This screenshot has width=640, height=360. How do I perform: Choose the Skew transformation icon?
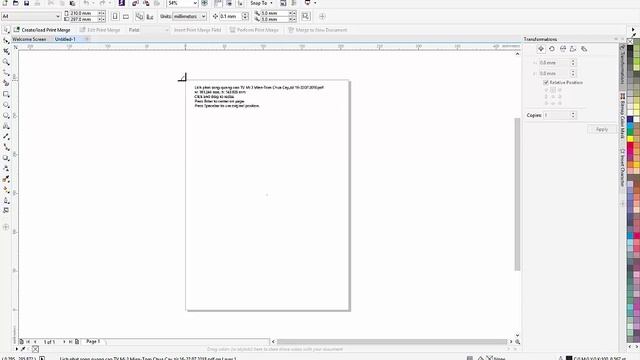pos(584,49)
